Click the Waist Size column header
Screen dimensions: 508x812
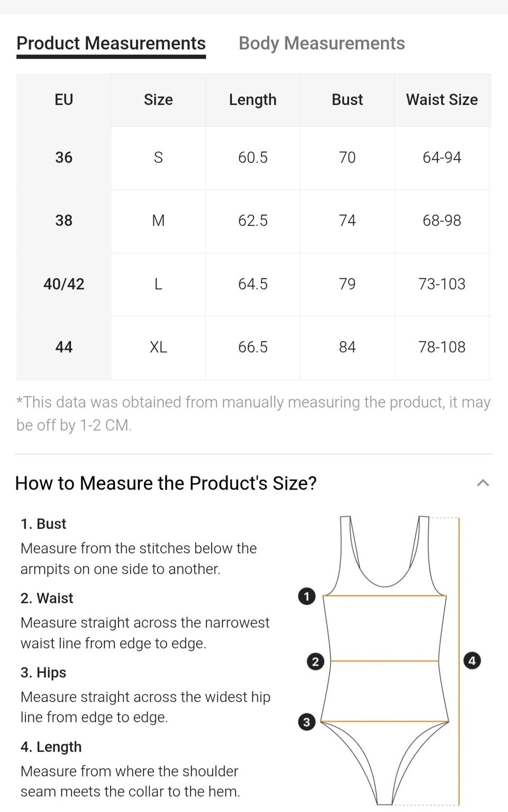coord(442,100)
